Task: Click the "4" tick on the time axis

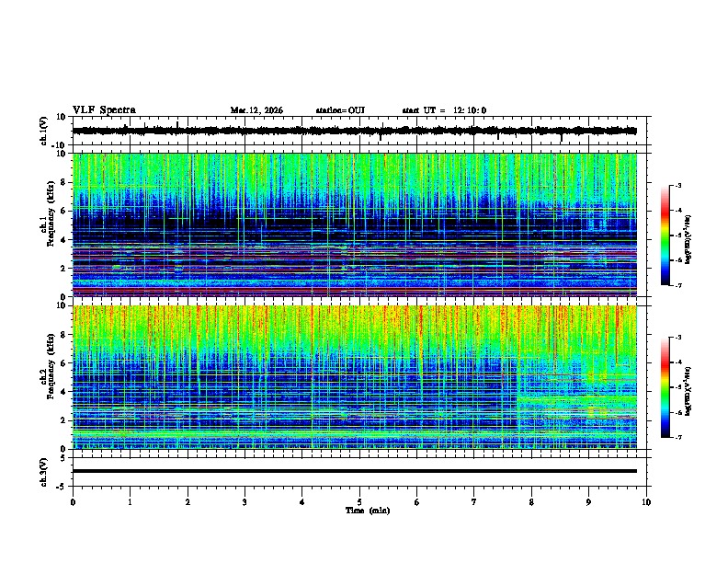Action: click(302, 502)
